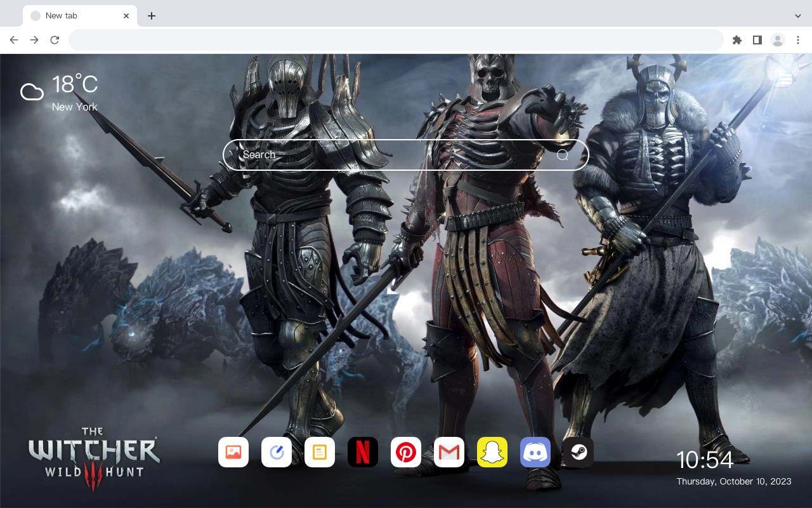Viewport: 812px width, 508px height.
Task: Open the Gmail shortcut
Action: tap(449, 452)
